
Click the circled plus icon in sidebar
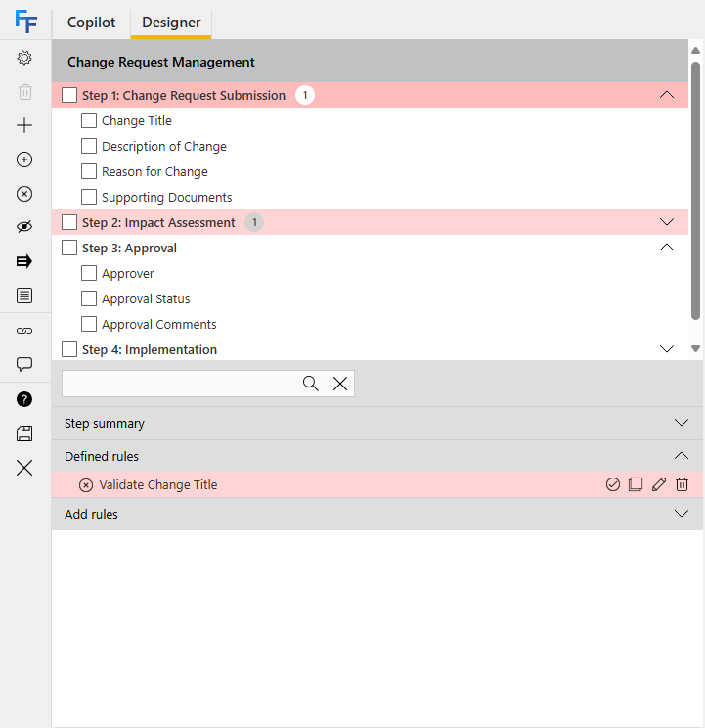point(24,159)
